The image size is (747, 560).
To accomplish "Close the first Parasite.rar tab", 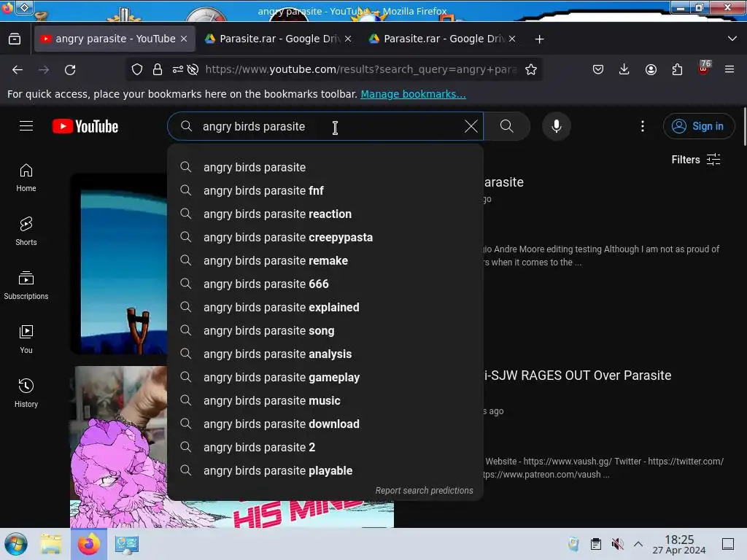I will click(348, 39).
